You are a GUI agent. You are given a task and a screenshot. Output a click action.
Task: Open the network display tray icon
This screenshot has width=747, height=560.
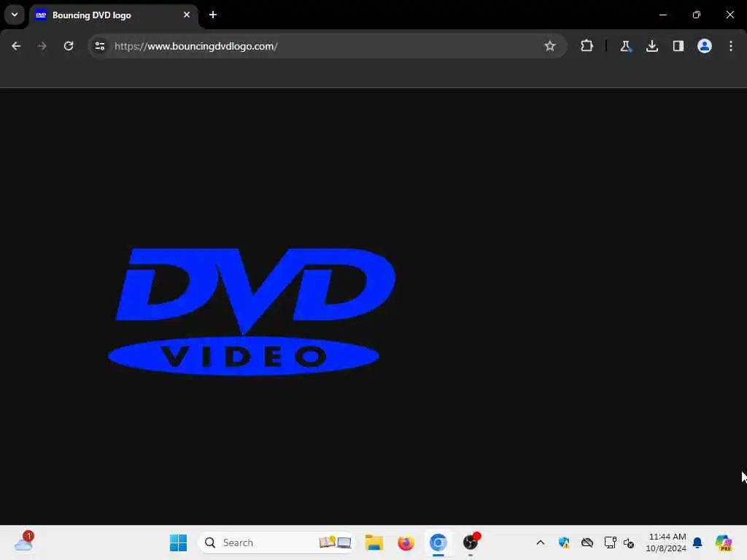tap(610, 542)
